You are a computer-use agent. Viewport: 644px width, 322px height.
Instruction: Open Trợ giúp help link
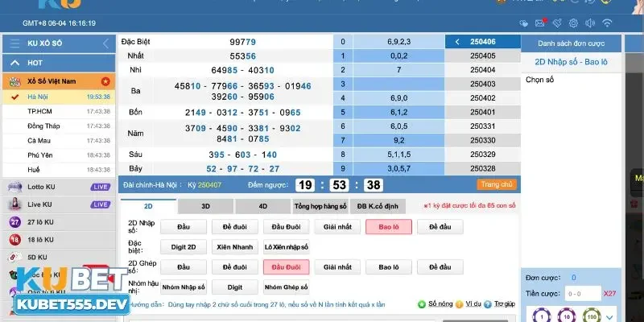pyautogui.click(x=505, y=304)
